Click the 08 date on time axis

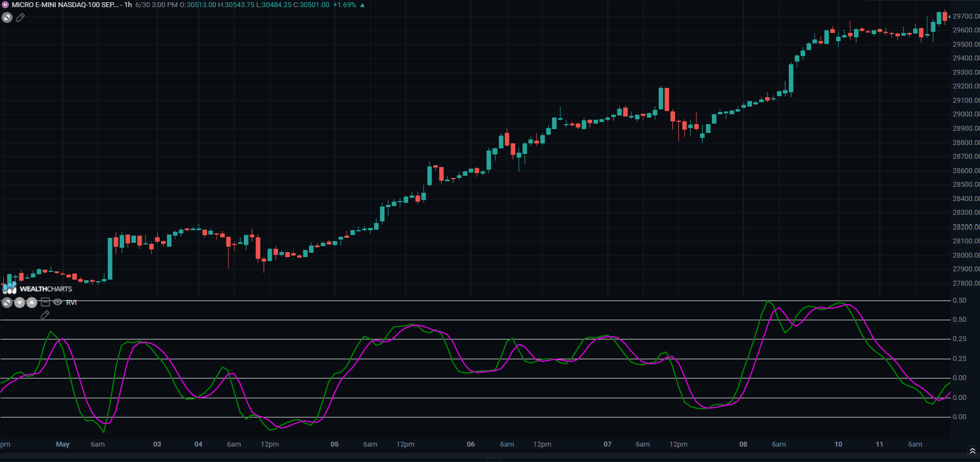tap(743, 444)
